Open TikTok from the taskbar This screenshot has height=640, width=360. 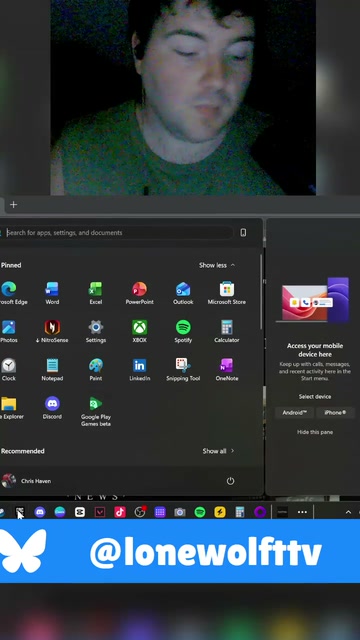[120, 512]
